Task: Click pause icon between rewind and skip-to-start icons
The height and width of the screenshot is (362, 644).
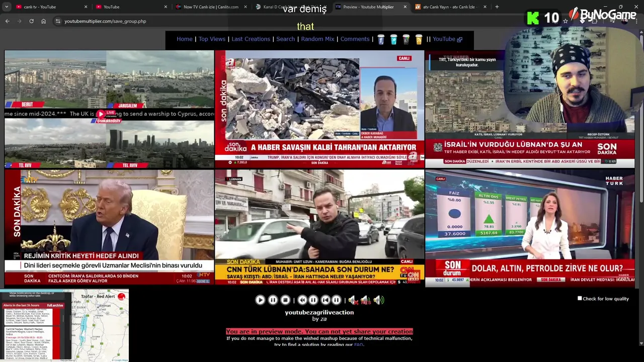Action: [x=313, y=300]
